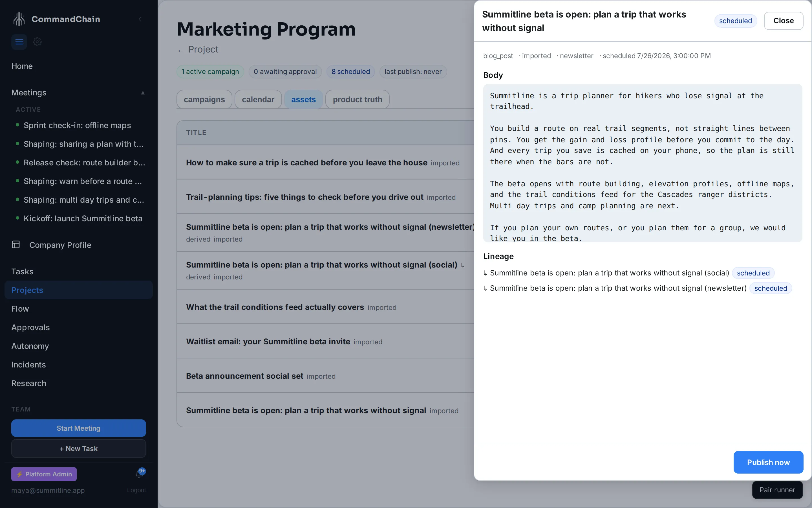
Task: Click the CommandChain logo icon
Action: 19,19
